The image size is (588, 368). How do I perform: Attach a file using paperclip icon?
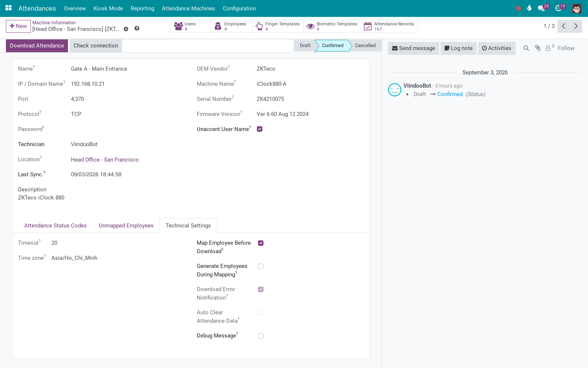click(538, 48)
